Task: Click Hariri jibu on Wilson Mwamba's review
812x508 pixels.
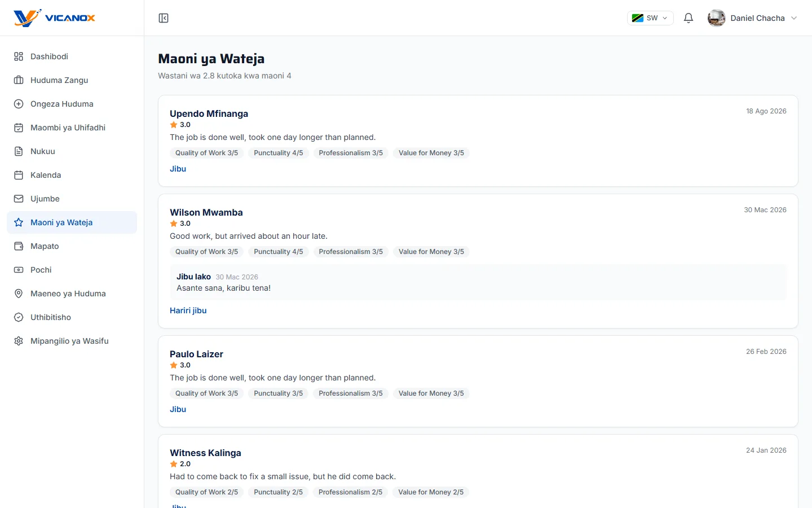Action: click(x=188, y=310)
